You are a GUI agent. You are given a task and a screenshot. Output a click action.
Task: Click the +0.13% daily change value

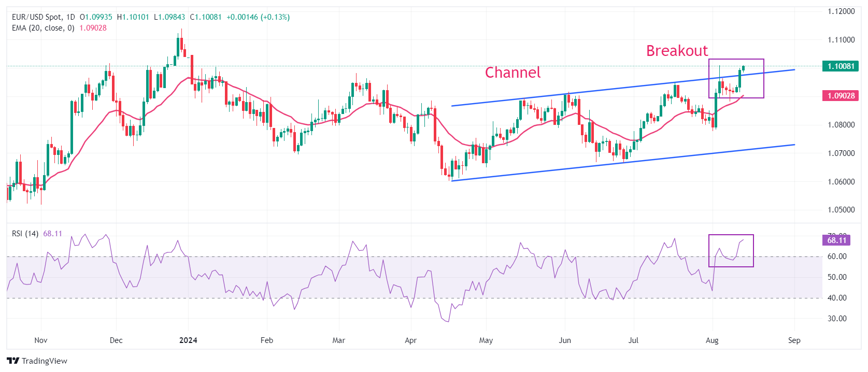tap(275, 17)
